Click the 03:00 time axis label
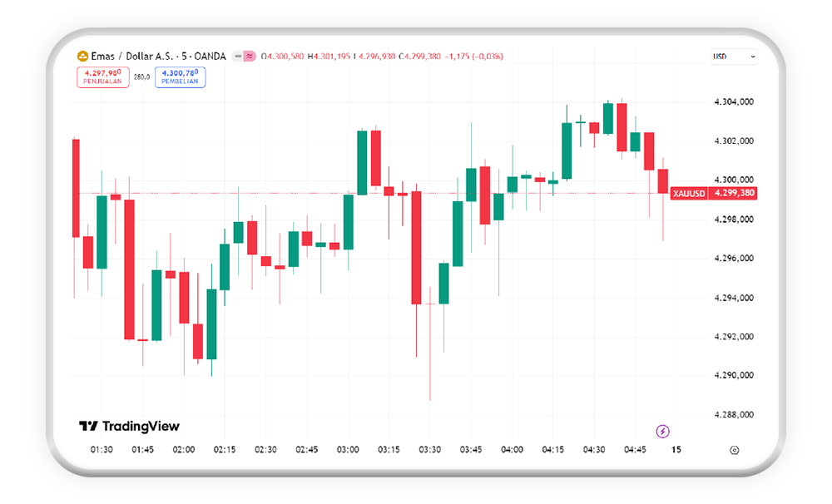Viewport: 832px width, 504px height. 348,450
